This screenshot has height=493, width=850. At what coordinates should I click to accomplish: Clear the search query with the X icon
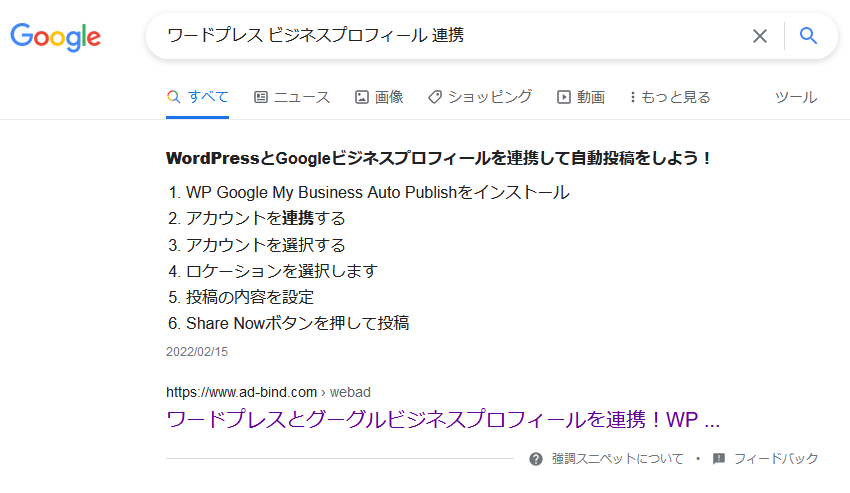point(759,36)
